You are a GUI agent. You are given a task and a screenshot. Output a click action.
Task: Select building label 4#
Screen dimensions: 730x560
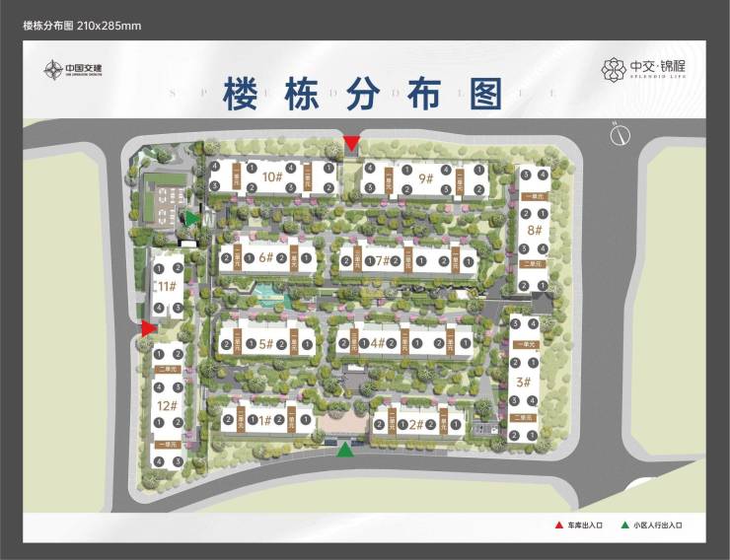point(378,343)
